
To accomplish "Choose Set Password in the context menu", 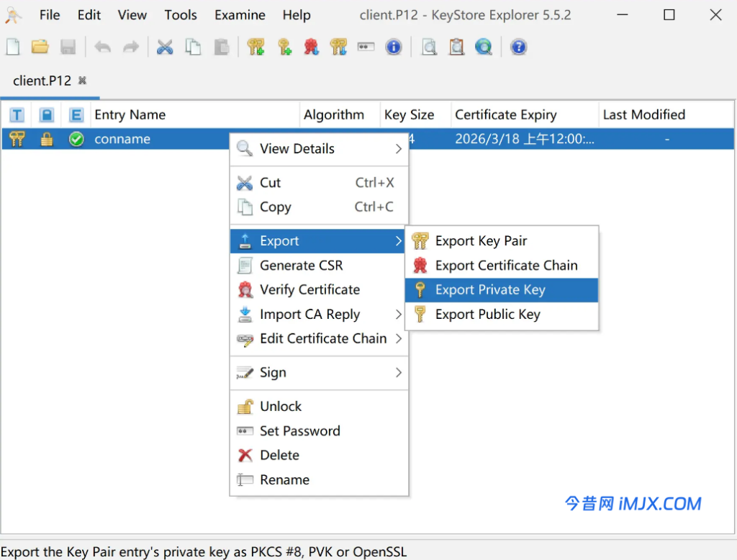I will point(319,430).
